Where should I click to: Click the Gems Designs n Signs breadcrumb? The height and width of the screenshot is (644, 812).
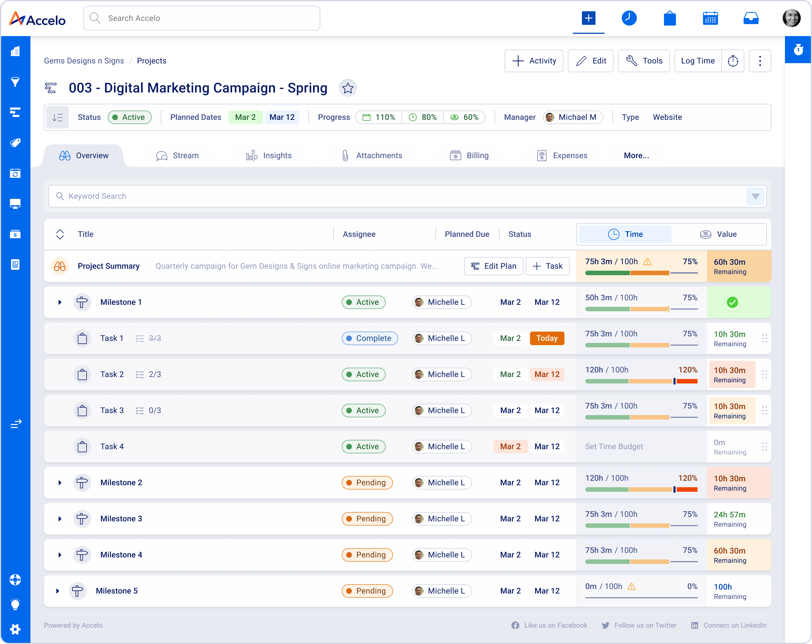[84, 61]
